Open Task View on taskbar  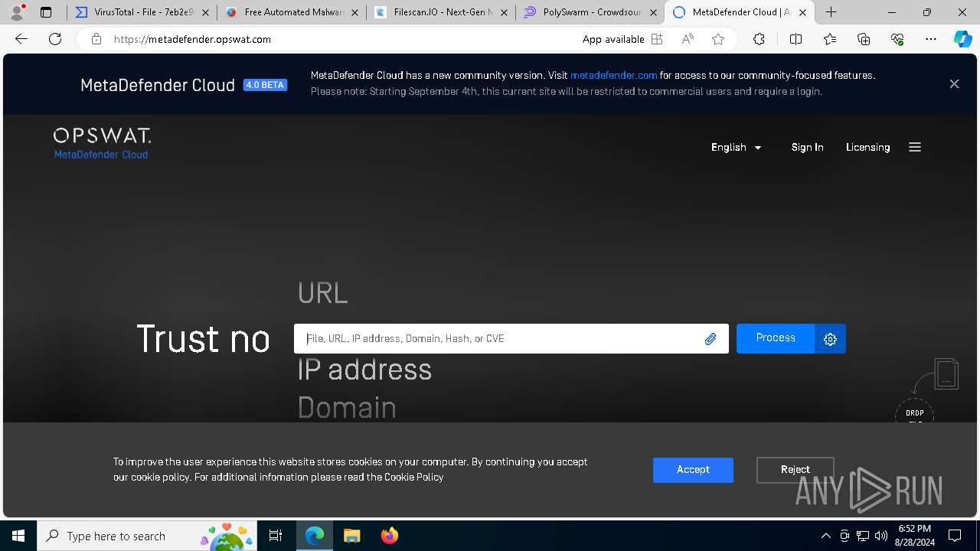(x=276, y=536)
